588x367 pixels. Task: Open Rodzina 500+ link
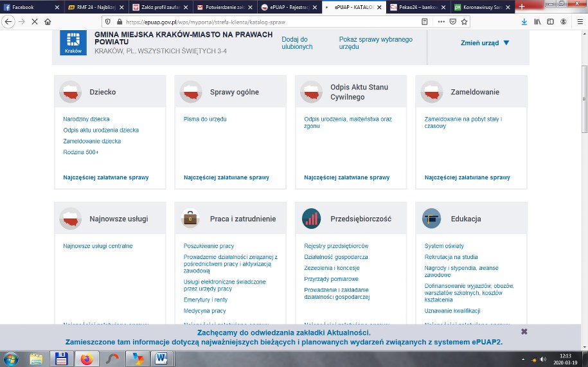tap(80, 152)
